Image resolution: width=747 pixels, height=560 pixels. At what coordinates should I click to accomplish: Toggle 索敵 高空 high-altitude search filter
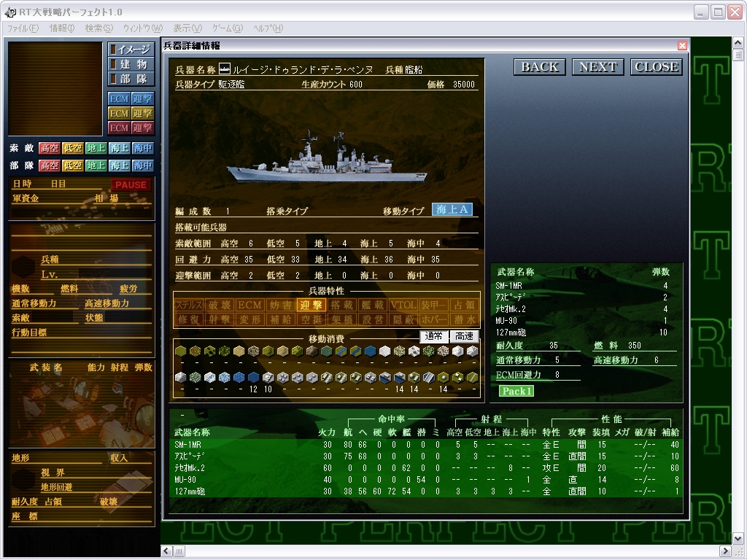coord(50,148)
